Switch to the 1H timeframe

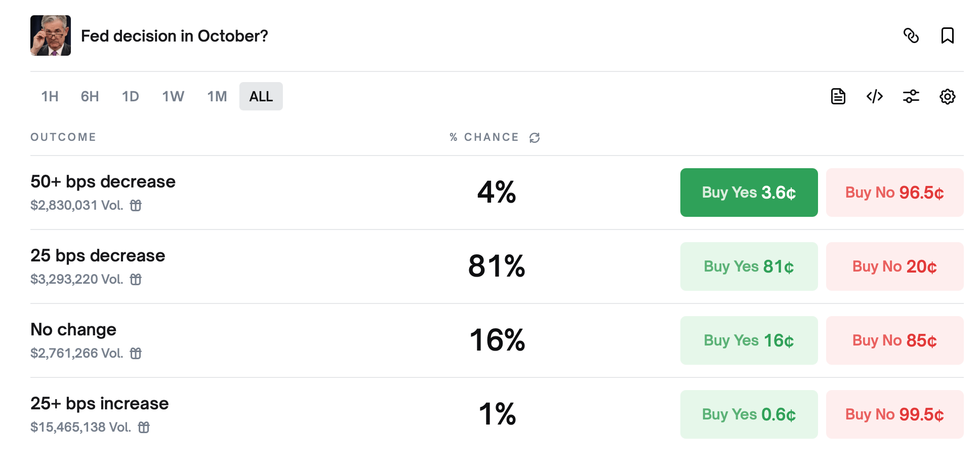(x=50, y=96)
